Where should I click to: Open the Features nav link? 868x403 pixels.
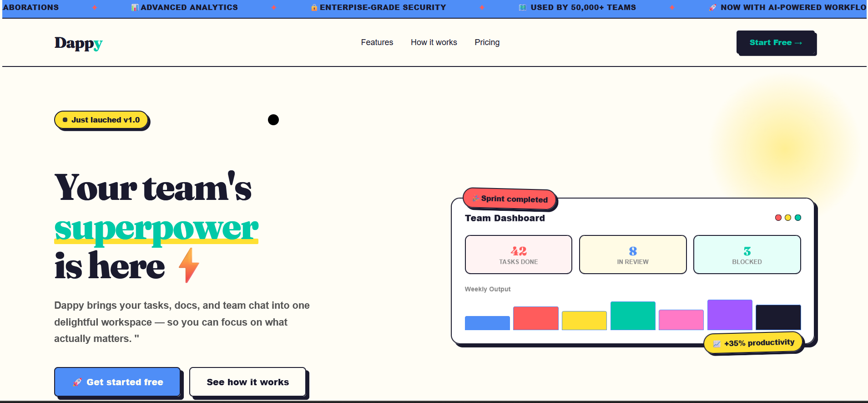point(377,42)
